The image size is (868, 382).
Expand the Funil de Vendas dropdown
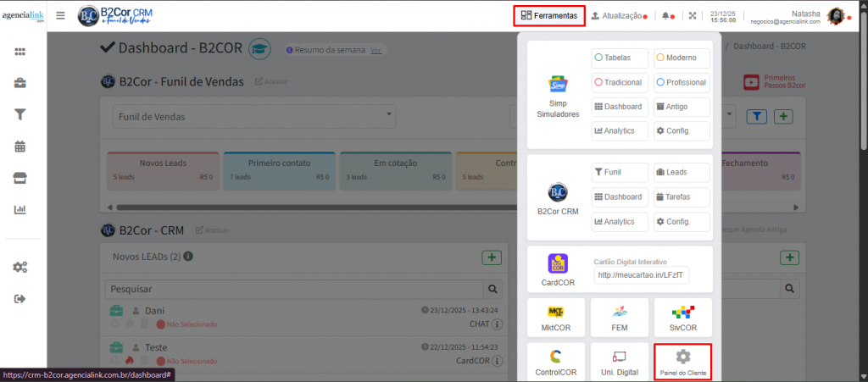(x=253, y=116)
